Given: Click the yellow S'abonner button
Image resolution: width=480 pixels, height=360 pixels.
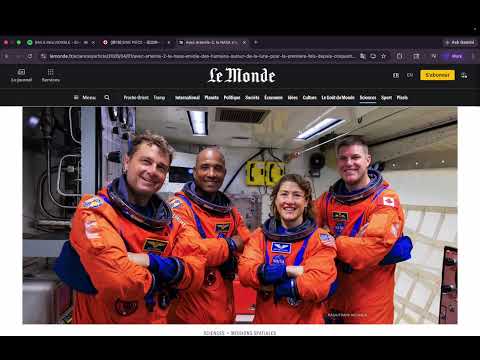Looking at the screenshot, I should [437, 75].
